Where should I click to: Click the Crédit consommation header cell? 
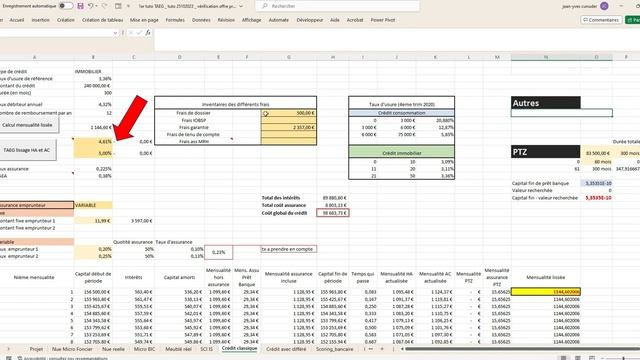click(402, 113)
